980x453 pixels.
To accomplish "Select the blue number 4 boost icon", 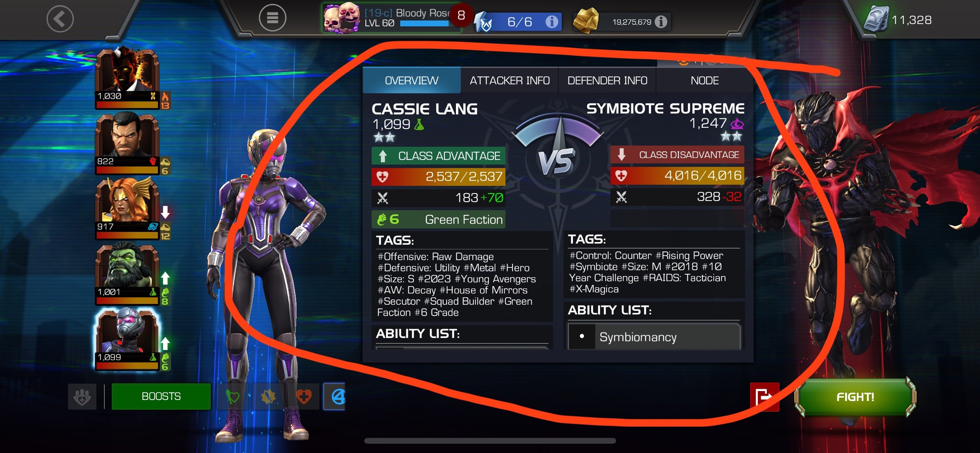I will click(335, 396).
